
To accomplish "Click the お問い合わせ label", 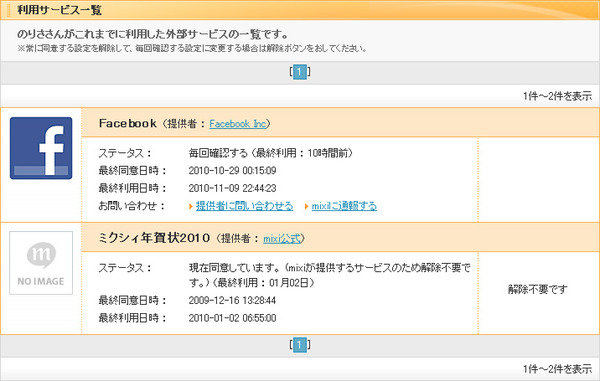I will [132, 206].
